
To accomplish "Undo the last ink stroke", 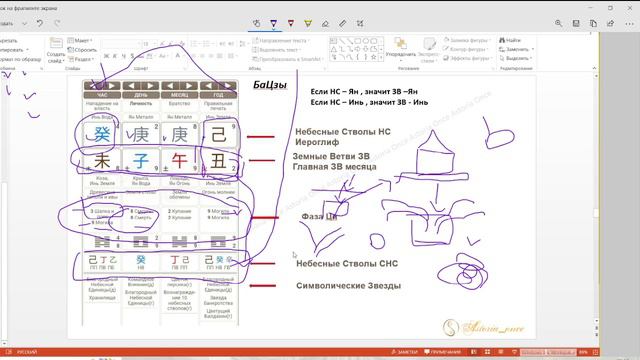I will [x=40, y=24].
